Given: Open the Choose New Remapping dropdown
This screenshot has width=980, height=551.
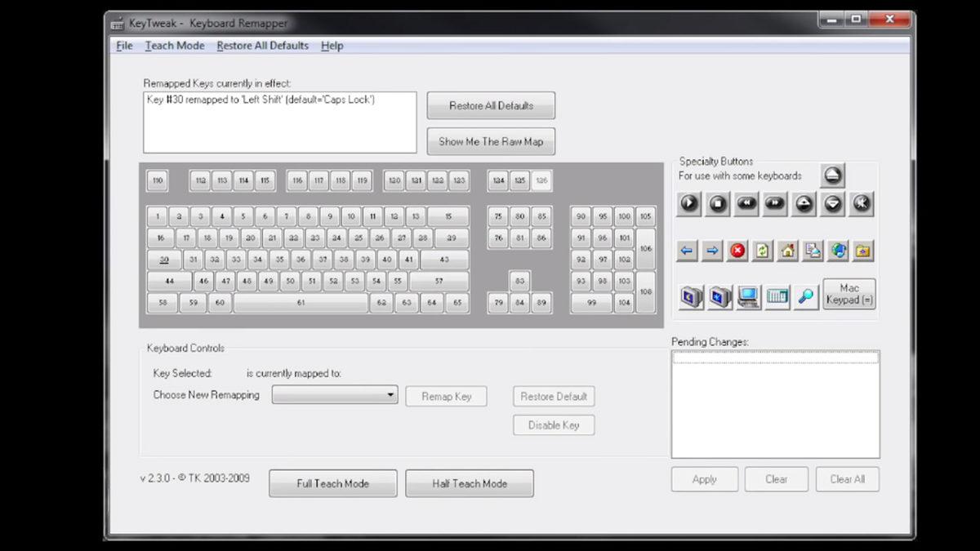Looking at the screenshot, I should (x=335, y=396).
